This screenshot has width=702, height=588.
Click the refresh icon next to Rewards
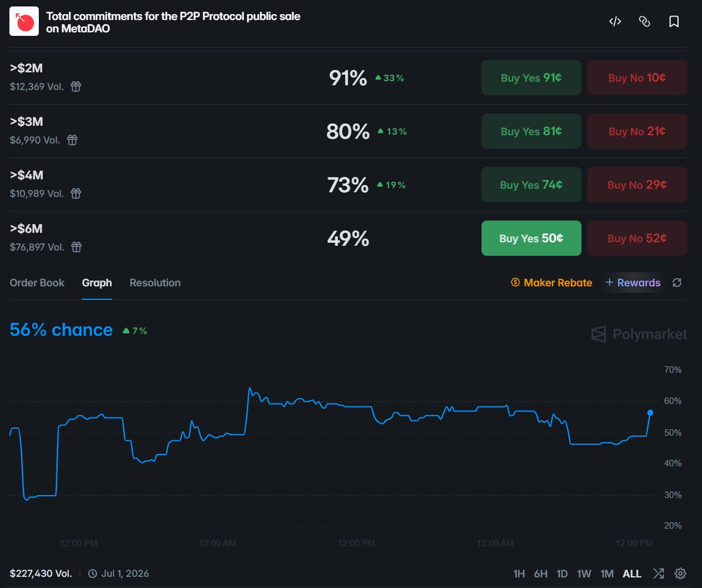(x=677, y=283)
